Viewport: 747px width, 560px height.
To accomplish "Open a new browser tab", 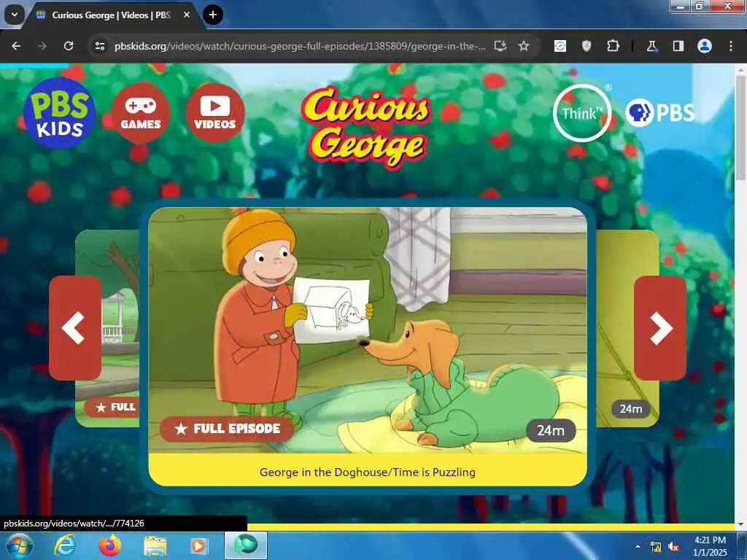I will (213, 15).
